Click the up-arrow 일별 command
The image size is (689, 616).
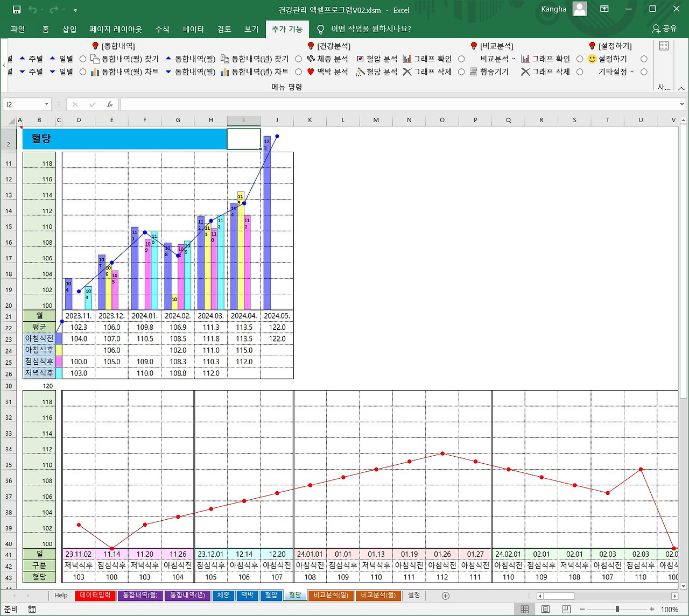pyautogui.click(x=61, y=59)
